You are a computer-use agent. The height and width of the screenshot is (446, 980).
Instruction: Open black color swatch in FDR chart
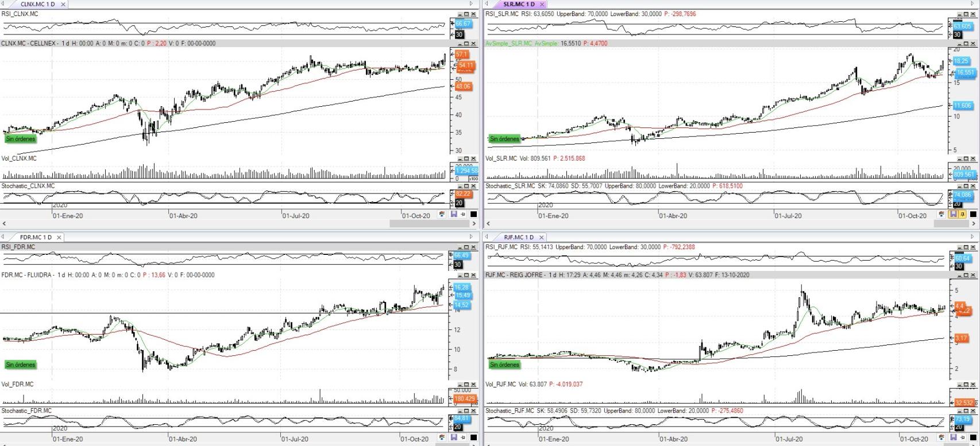coord(474,438)
